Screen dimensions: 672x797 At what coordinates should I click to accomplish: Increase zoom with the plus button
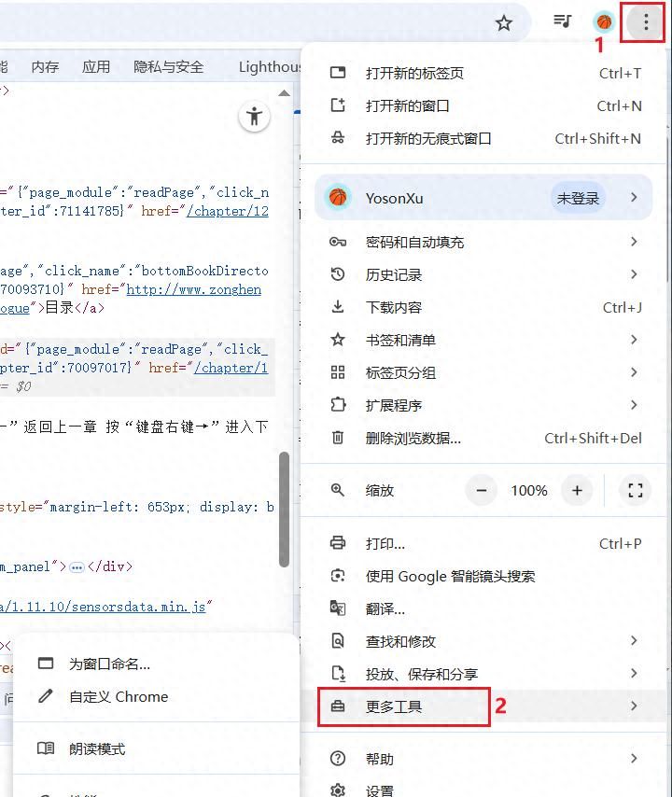click(x=577, y=491)
